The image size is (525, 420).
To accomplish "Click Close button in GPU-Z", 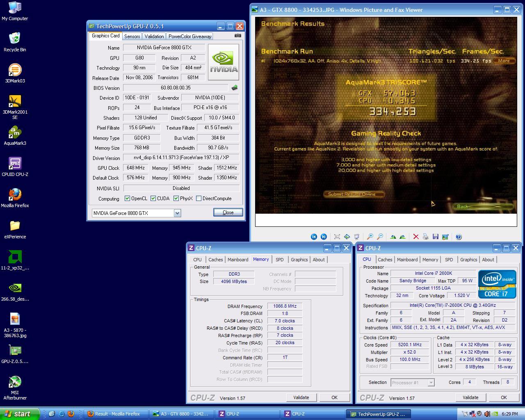I will point(228,212).
